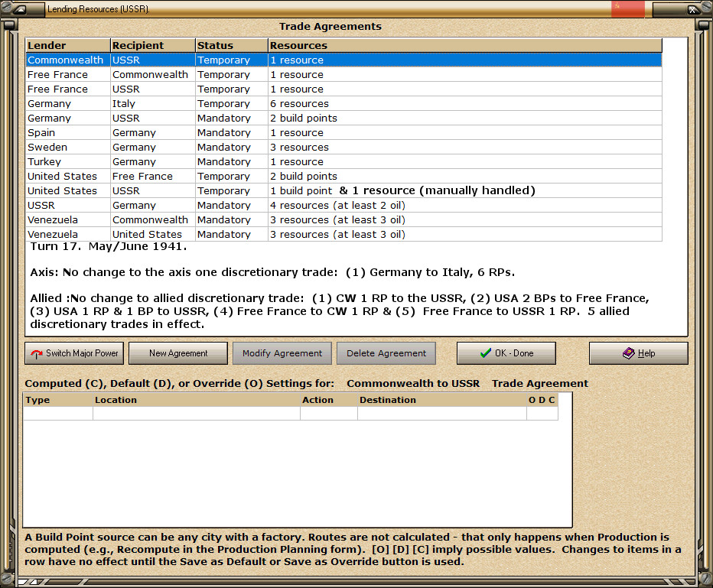Select United States to USSR row

(343, 191)
